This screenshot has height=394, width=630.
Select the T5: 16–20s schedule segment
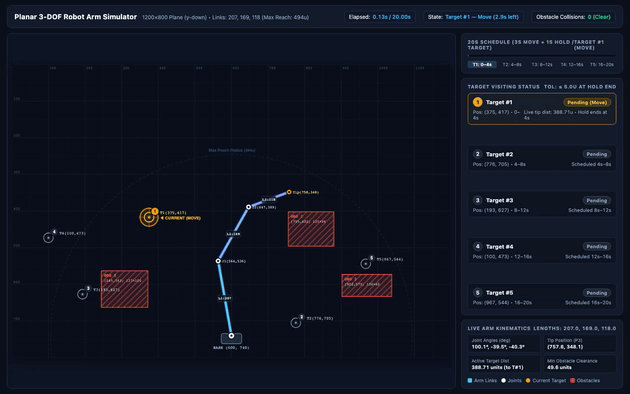tap(601, 65)
